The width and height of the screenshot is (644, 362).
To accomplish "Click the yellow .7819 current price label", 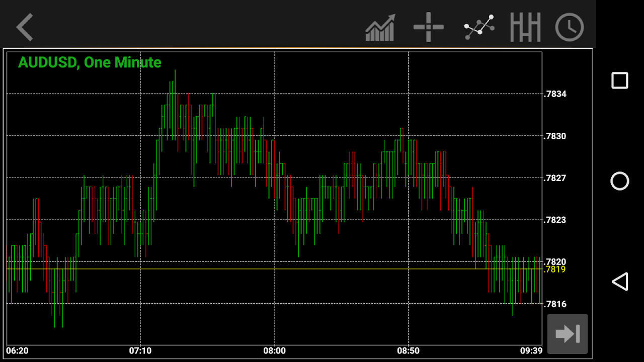I will tap(555, 269).
